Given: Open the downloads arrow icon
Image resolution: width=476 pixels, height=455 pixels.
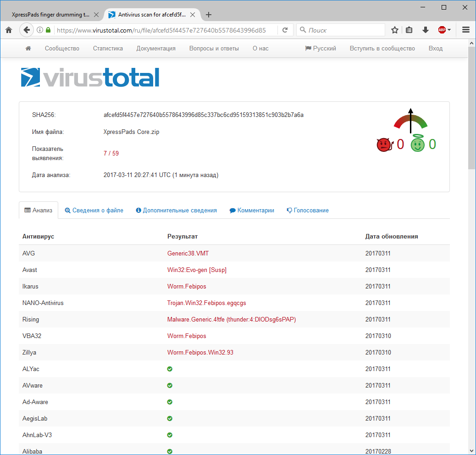Looking at the screenshot, I should (425, 30).
